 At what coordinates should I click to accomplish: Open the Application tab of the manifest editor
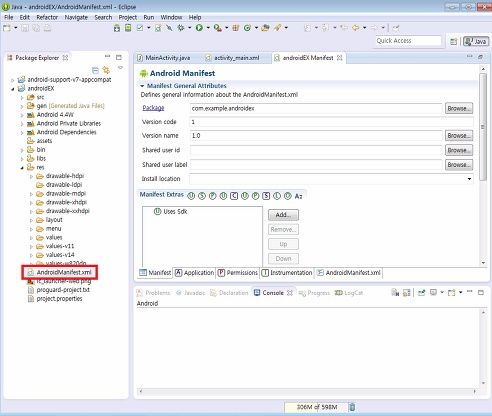pyautogui.click(x=195, y=273)
